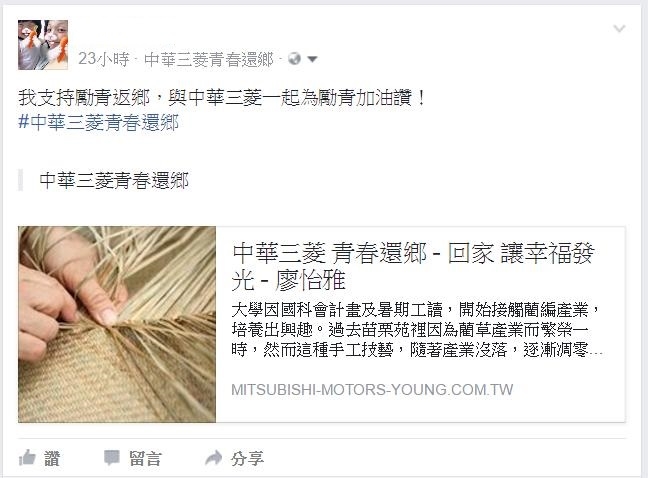Open the 中華三菱青春還鄉 app link beside timestamp

[x=209, y=59]
